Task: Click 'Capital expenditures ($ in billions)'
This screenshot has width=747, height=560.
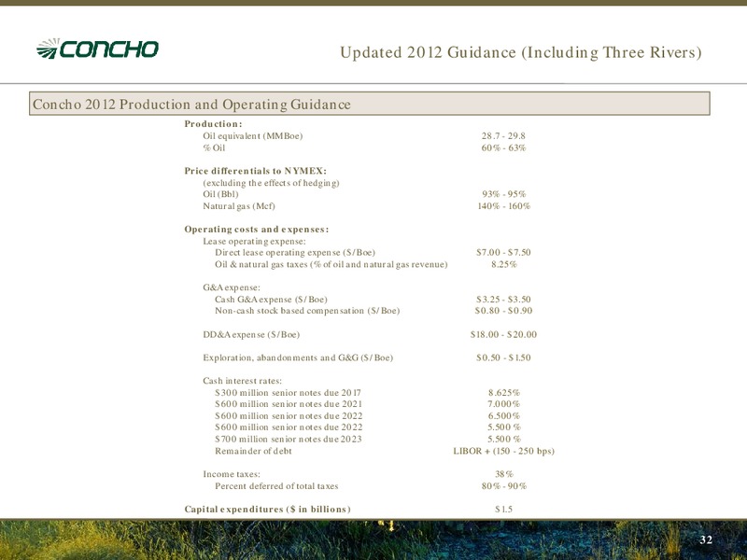Action: [267, 510]
